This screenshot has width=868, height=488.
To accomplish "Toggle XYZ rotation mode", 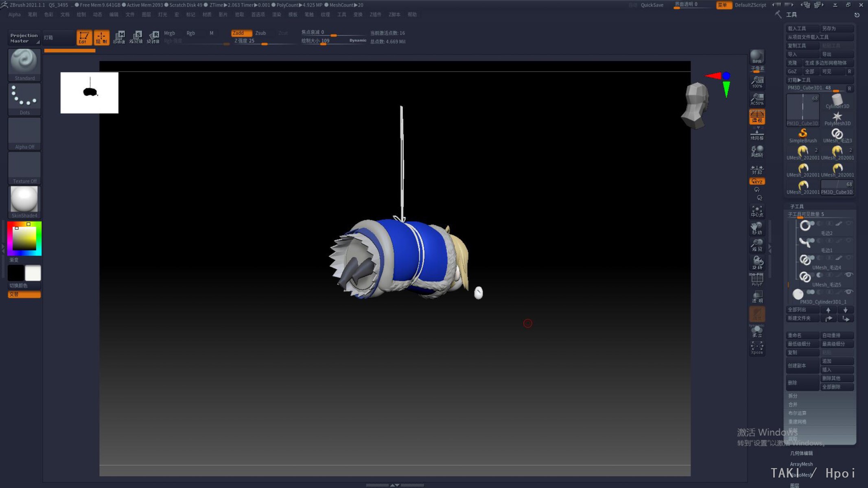I will coord(757,181).
